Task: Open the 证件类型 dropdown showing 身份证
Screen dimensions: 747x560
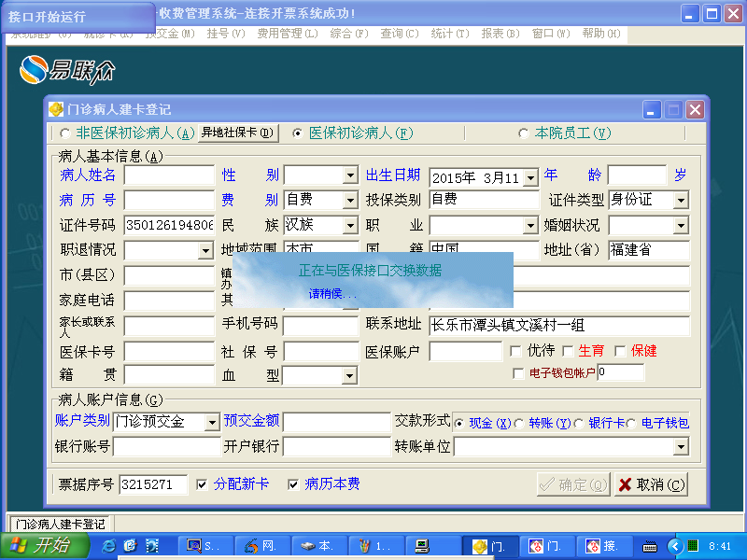Action: coord(682,200)
